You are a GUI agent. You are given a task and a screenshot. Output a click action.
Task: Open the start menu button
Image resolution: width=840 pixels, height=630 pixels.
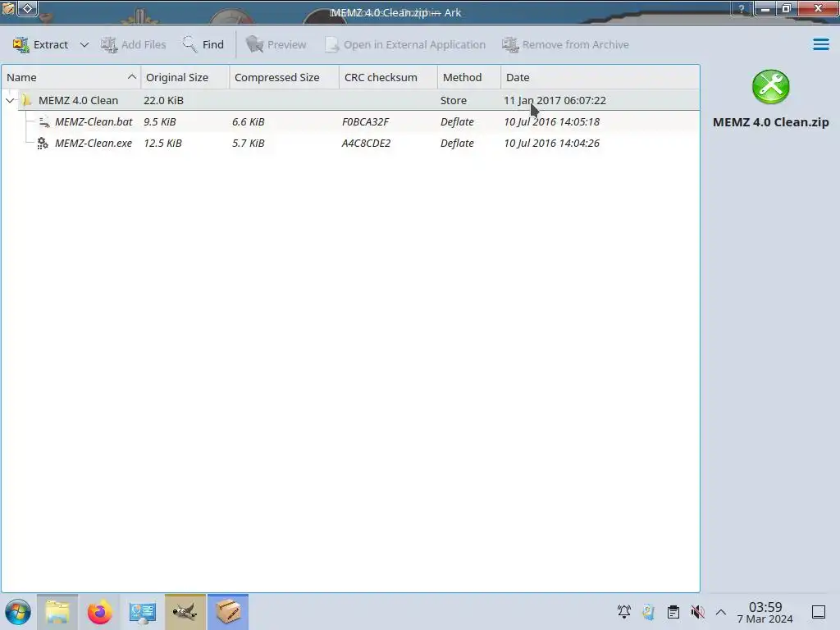18,612
